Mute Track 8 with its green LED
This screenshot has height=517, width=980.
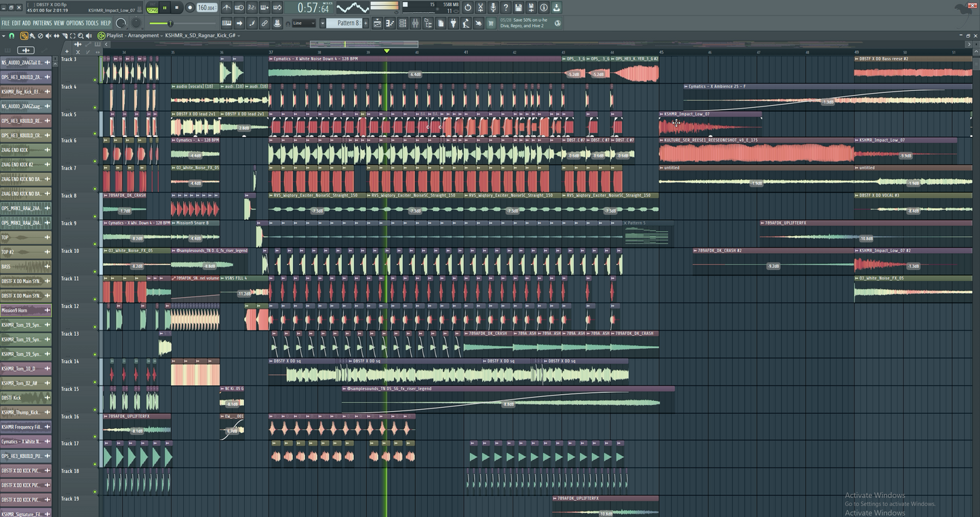tap(95, 217)
